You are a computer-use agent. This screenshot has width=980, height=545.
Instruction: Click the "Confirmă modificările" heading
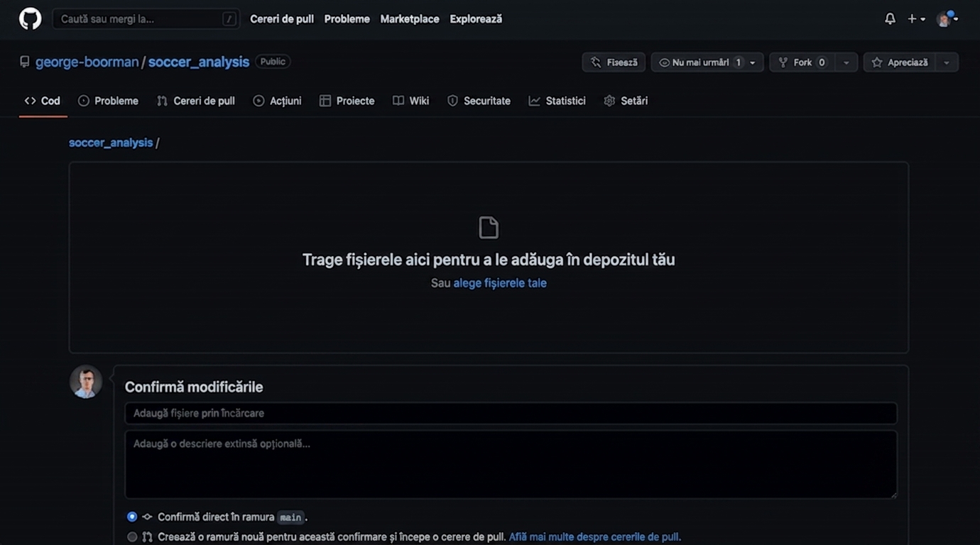click(x=194, y=387)
